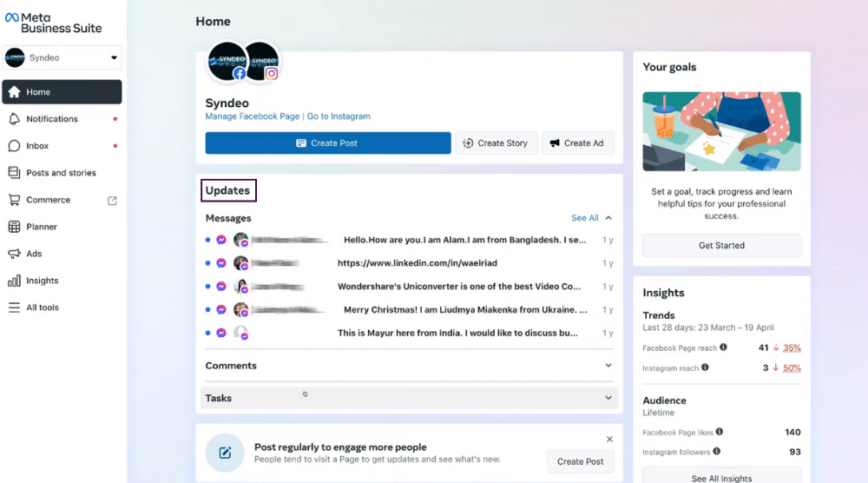This screenshot has height=483, width=868.
Task: Click the Commerce shopping cart icon
Action: point(15,200)
